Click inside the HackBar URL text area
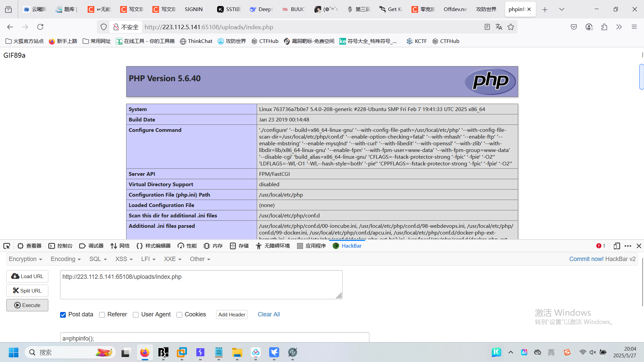Image resolution: width=644 pixels, height=362 pixels. (201, 285)
